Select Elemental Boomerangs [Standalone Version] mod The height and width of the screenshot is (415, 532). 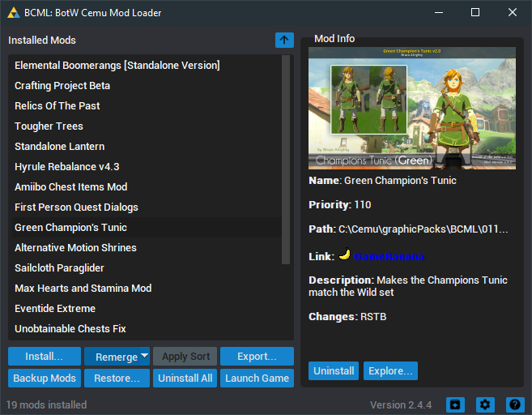pyautogui.click(x=147, y=65)
